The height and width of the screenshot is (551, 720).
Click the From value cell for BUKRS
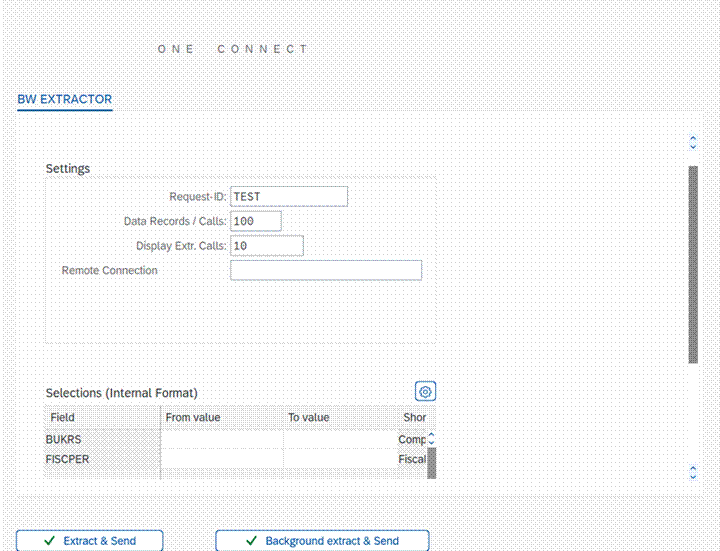222,439
